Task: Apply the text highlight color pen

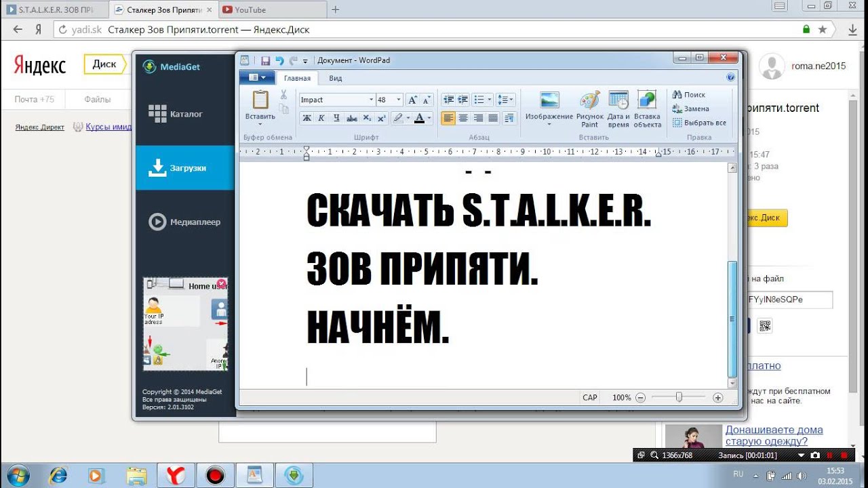Action: tap(398, 118)
